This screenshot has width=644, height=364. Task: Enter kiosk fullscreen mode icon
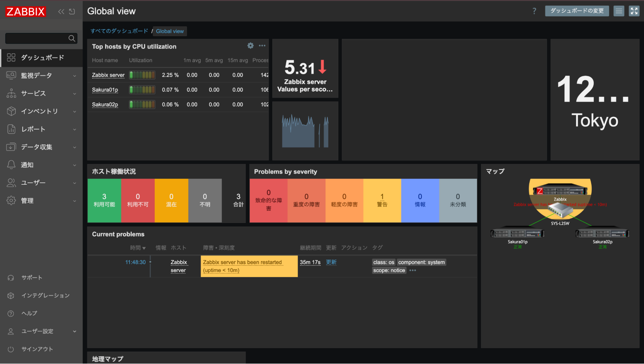(x=634, y=11)
